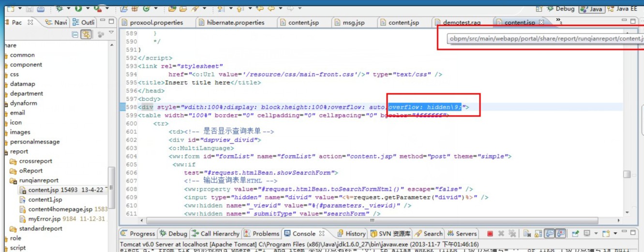Image resolution: width=644 pixels, height=252 pixels.
Task: Switch to Progress view tab
Action: click(137, 234)
